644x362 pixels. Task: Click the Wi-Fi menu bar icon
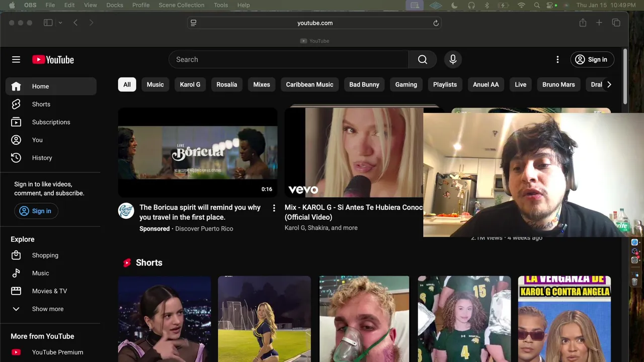[521, 5]
